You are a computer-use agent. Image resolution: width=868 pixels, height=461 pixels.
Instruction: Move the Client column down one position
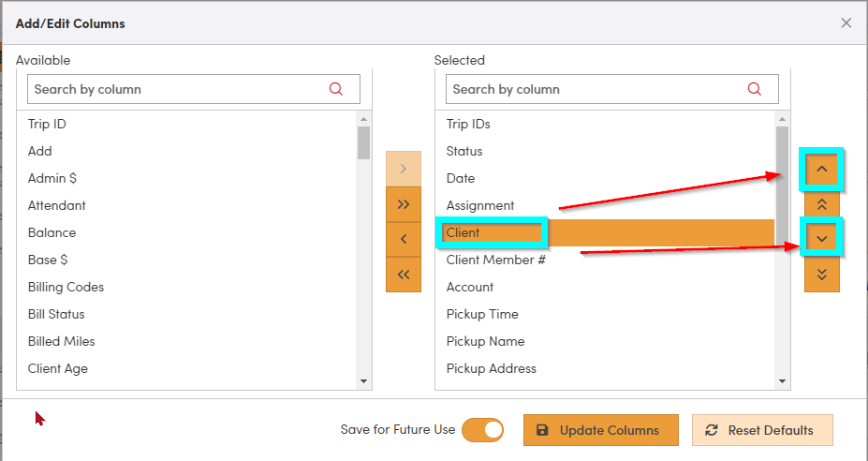point(821,239)
